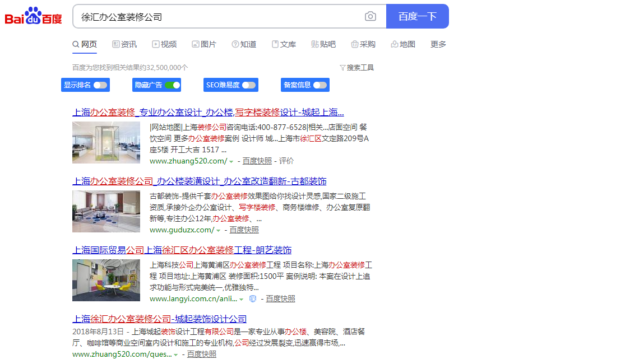Click the www.zhuang520.com/ URL text
625x364 pixels.
pos(188,161)
